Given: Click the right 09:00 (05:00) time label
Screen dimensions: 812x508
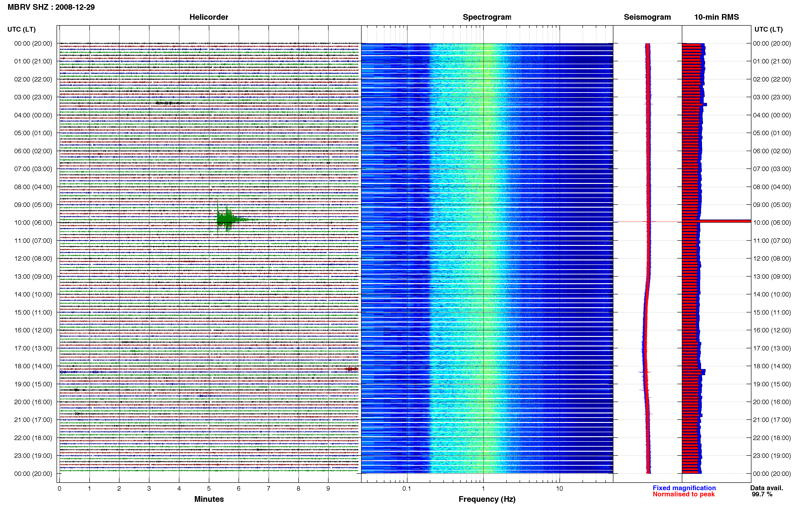Looking at the screenshot, I should tap(772, 205).
